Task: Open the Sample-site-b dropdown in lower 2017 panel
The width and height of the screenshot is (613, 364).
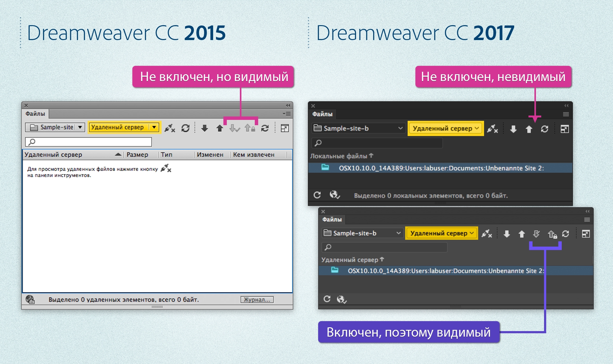Action: coord(362,233)
